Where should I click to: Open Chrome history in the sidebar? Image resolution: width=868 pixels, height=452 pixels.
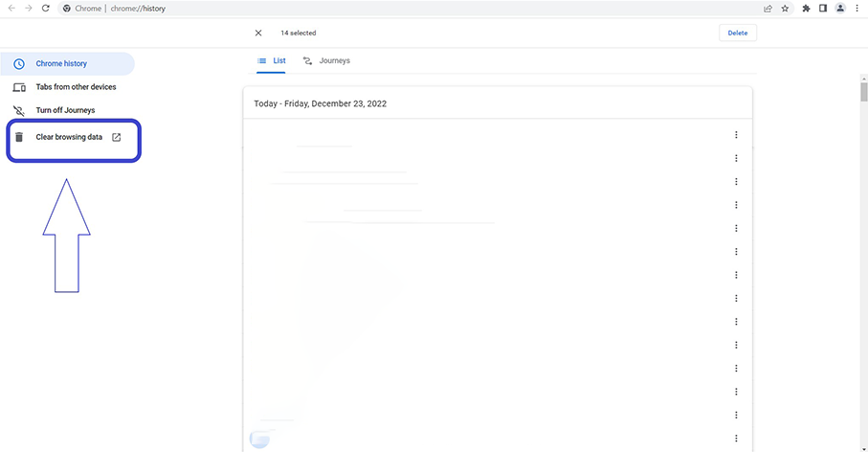[61, 64]
